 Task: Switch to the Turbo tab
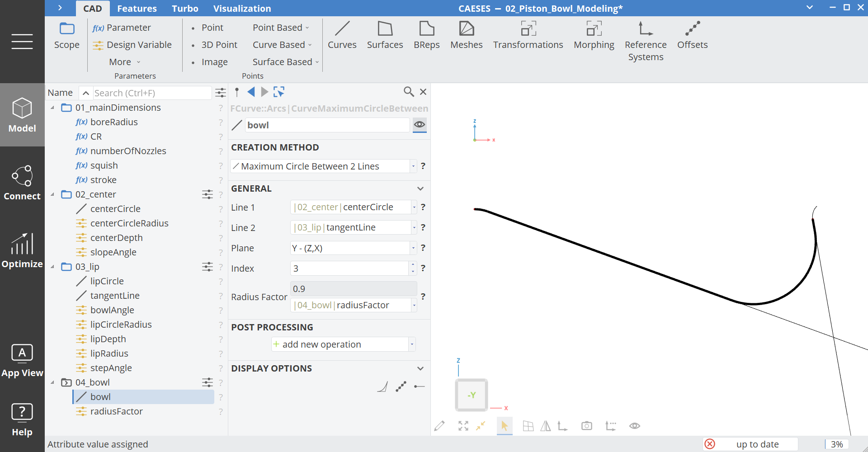(x=185, y=9)
